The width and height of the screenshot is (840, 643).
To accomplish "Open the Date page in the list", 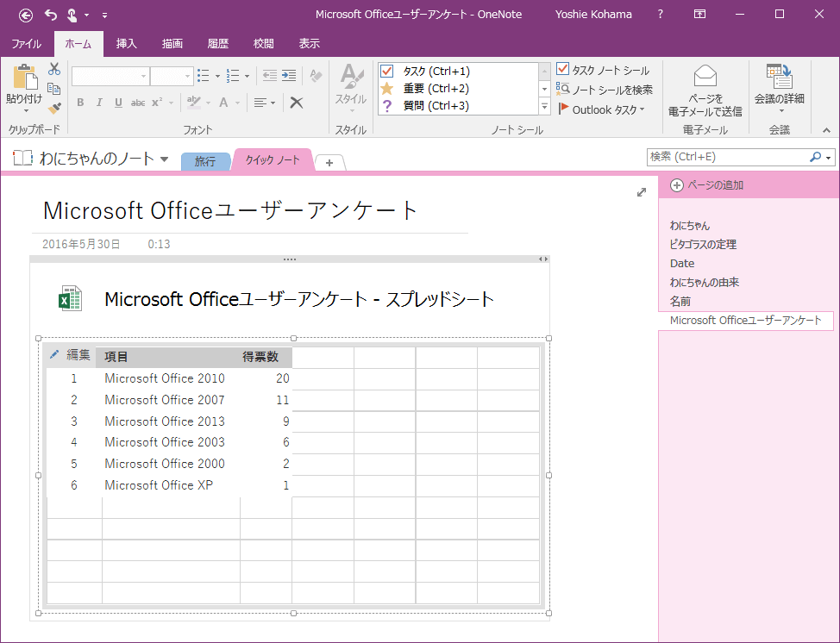I will [682, 264].
